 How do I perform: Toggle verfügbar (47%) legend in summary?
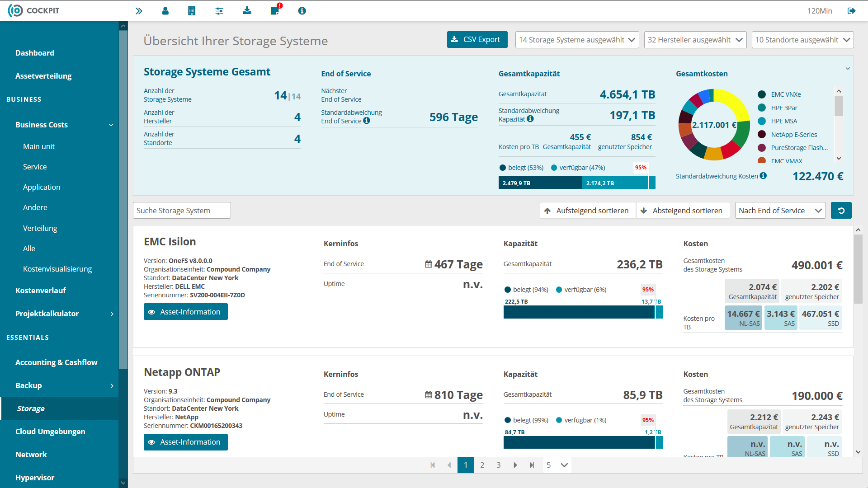click(578, 168)
